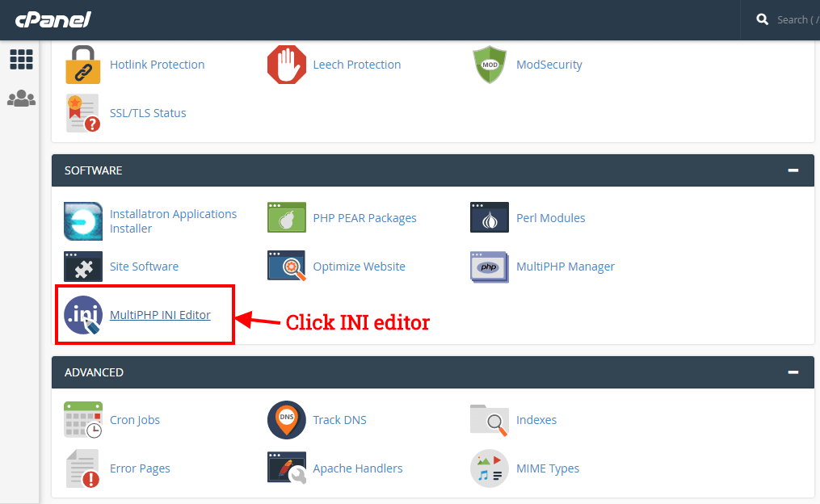Open the Hotlink Protection link
Screen dimensions: 820x504
point(157,65)
